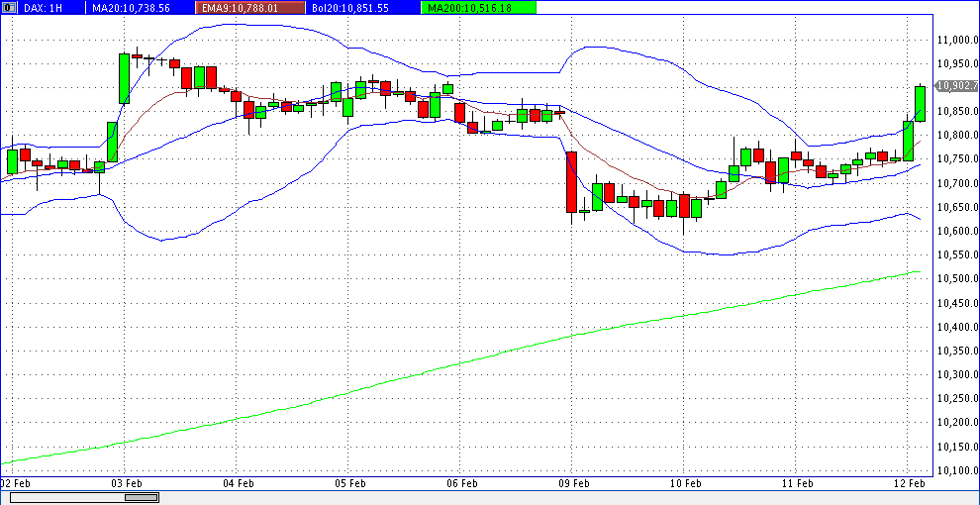Click the 10,700 price axis label
Viewport: 980px width, 505px height.
[x=956, y=183]
